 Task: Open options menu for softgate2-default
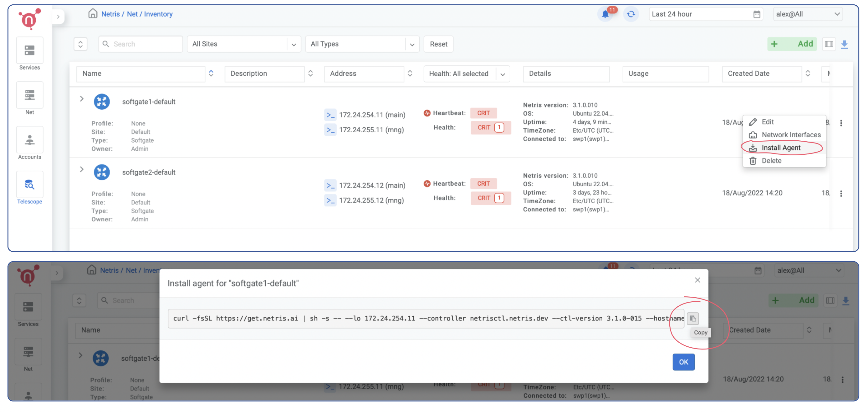point(841,193)
